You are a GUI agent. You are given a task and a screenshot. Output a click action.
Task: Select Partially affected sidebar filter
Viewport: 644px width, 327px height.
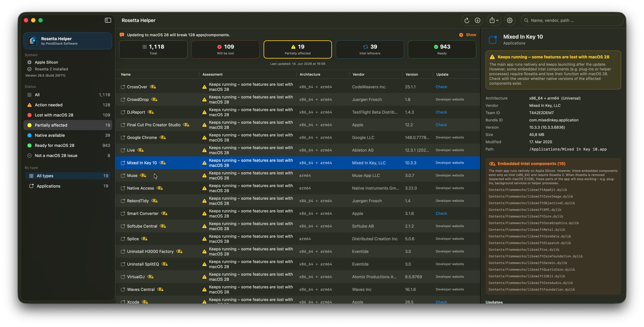click(x=68, y=125)
